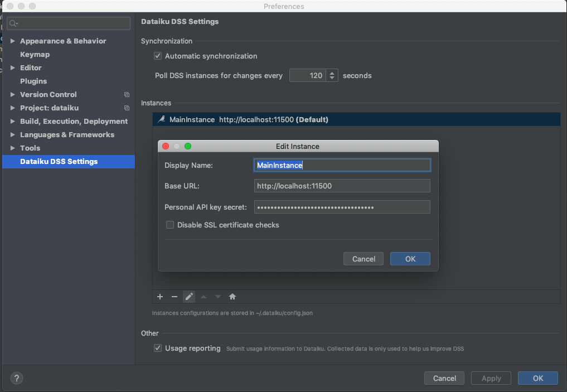Increase poll interval with stepper up arrow
The image size is (567, 392).
pos(332,72)
